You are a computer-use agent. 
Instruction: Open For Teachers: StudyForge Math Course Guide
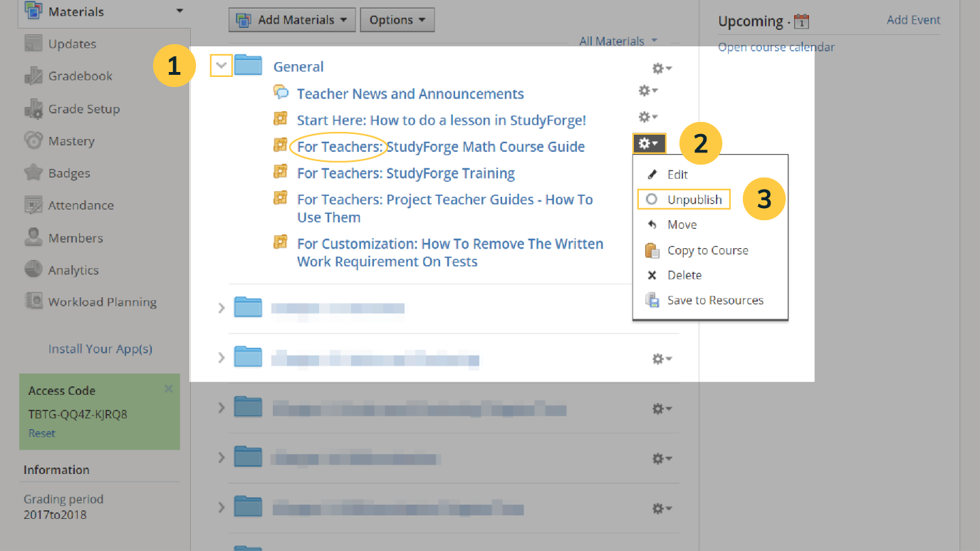pyautogui.click(x=441, y=146)
